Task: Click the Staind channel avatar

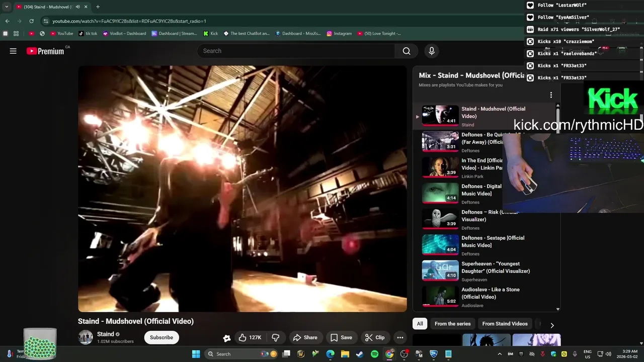Action: (x=86, y=337)
